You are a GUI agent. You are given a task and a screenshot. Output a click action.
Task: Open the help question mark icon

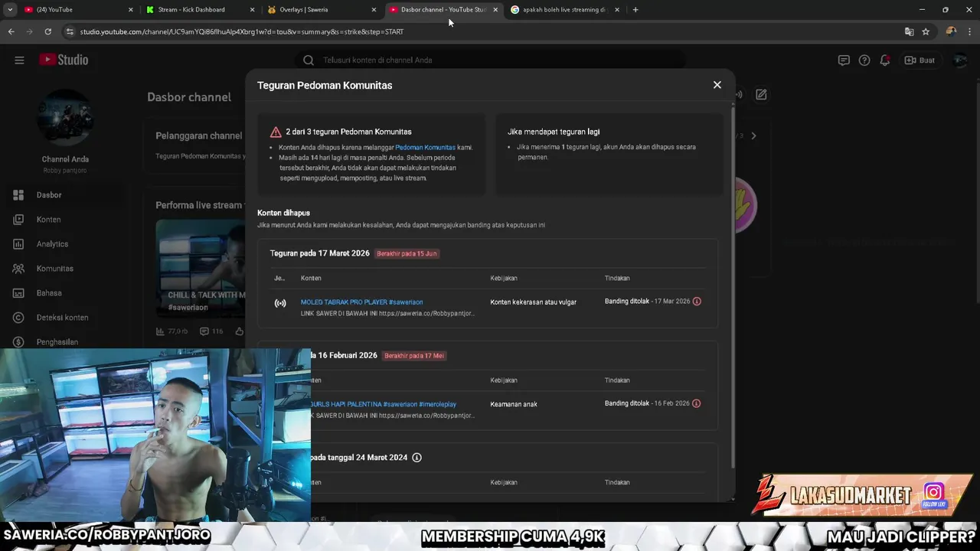tap(864, 60)
